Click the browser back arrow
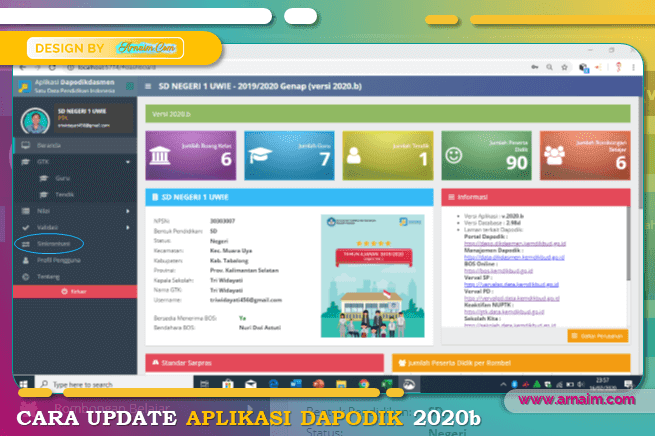This screenshot has height=436, width=655. [x=23, y=67]
